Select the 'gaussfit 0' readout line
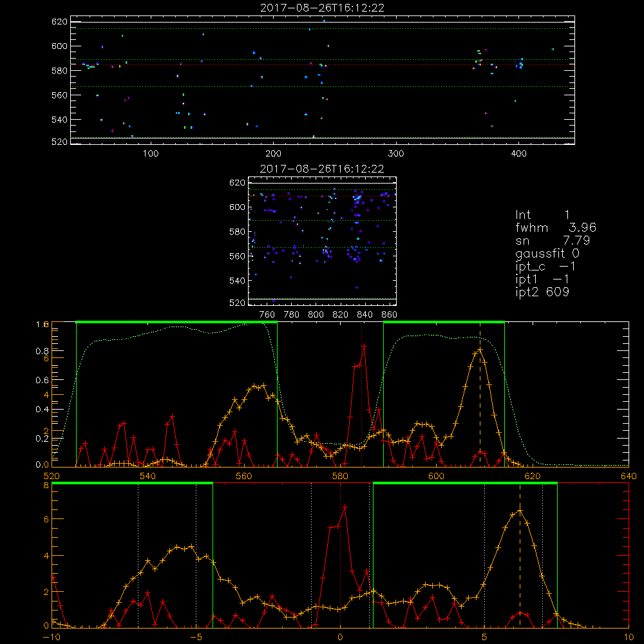Viewport: 644px width, 644px height. pos(547,254)
